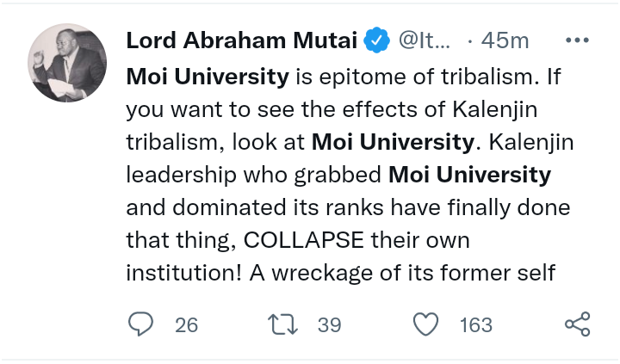
Task: Open the share icon options
Action: tap(578, 324)
